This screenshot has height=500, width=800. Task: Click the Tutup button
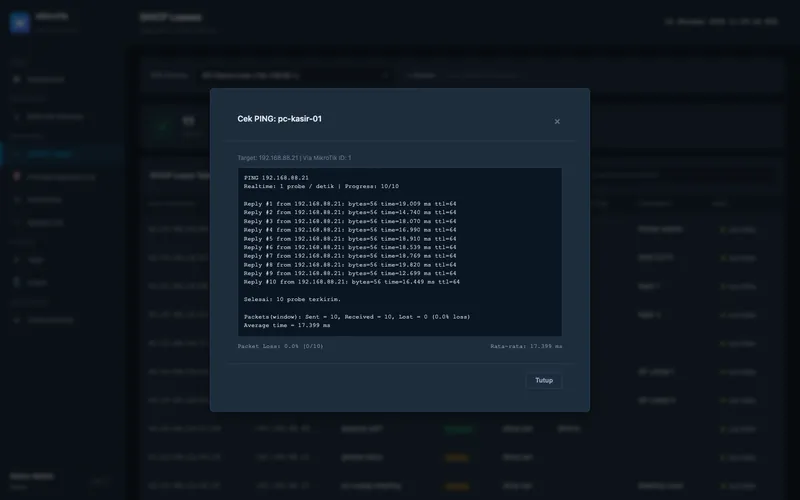click(544, 381)
